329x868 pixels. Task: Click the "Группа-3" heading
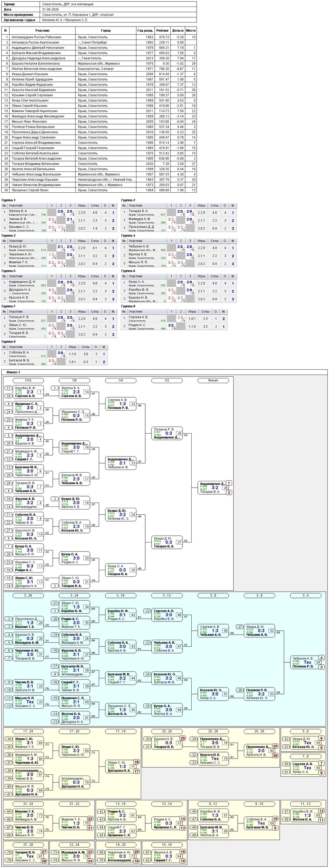tap(9, 235)
